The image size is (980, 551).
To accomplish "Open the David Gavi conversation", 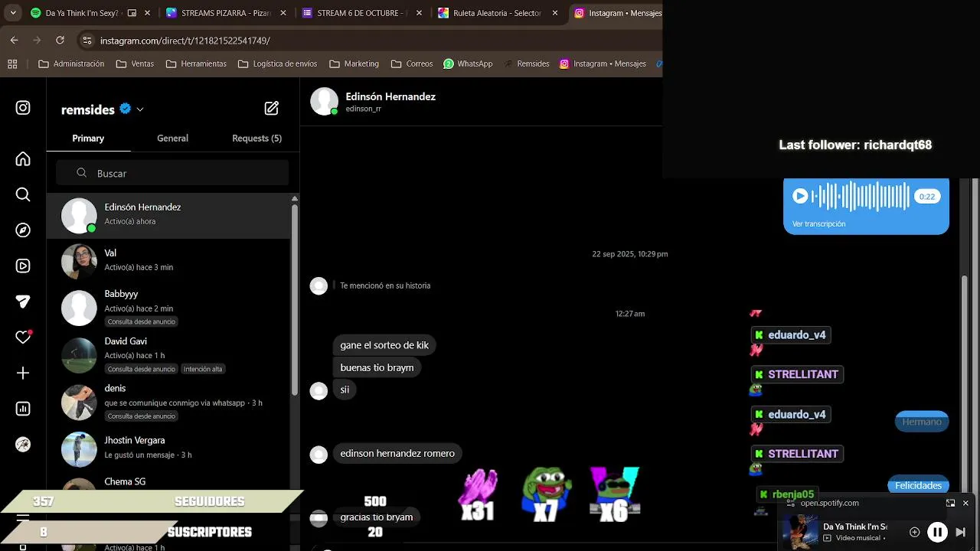I will click(x=168, y=355).
